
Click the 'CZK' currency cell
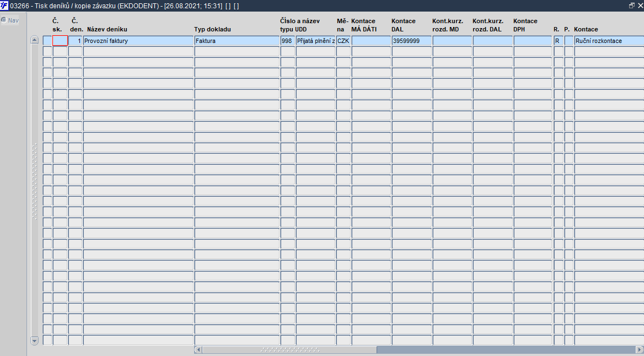tap(344, 41)
